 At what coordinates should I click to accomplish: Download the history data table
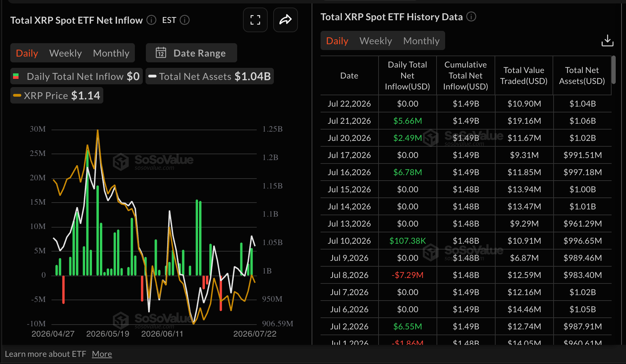607,40
